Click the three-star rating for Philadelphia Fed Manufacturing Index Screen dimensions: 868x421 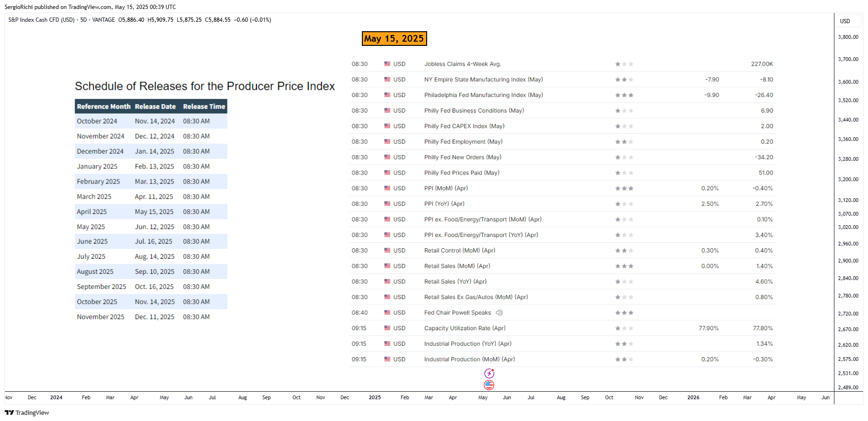pyautogui.click(x=624, y=95)
